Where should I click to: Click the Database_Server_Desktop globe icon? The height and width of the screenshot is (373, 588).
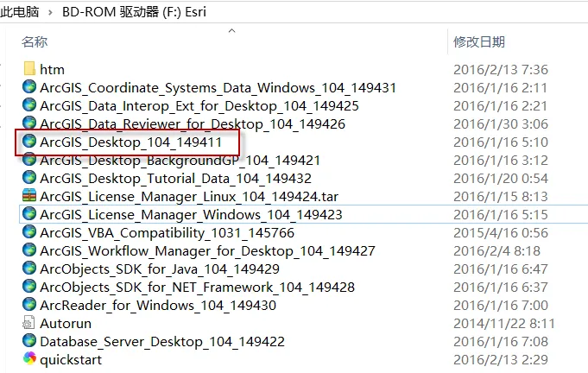[x=29, y=341]
